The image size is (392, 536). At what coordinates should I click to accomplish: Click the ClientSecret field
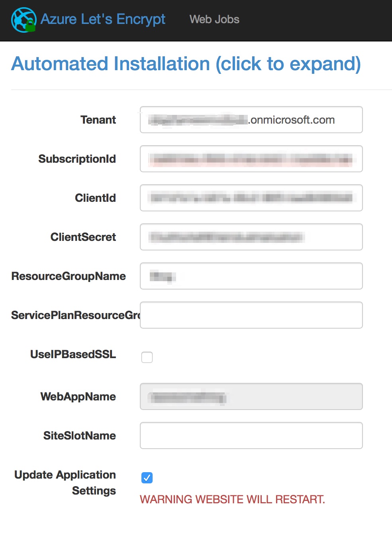click(251, 237)
